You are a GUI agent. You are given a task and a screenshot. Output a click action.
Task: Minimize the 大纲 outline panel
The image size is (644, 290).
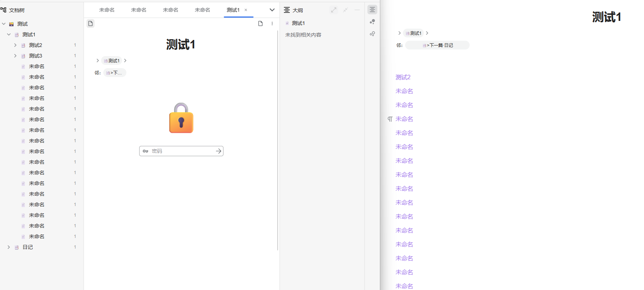357,10
